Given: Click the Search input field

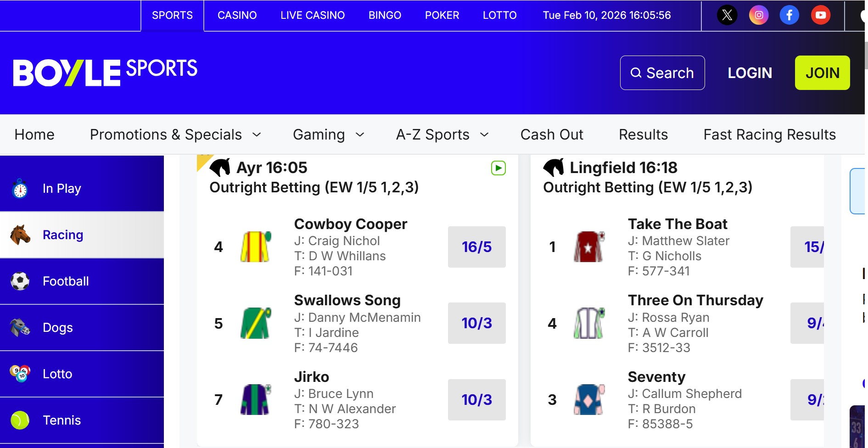Looking at the screenshot, I should point(662,73).
